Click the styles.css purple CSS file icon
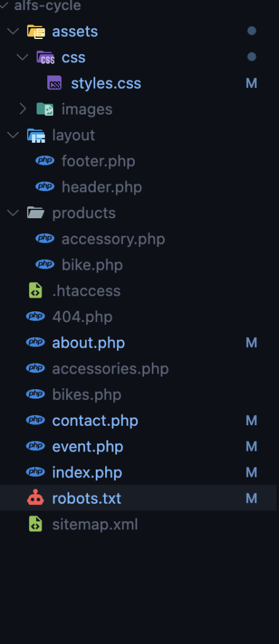The image size is (279, 644). [54, 83]
